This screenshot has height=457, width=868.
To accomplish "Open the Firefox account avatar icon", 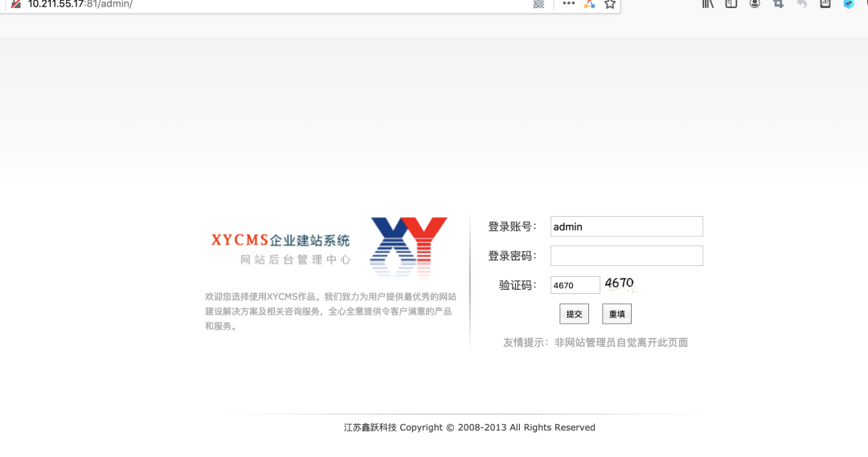I will pyautogui.click(x=755, y=3).
